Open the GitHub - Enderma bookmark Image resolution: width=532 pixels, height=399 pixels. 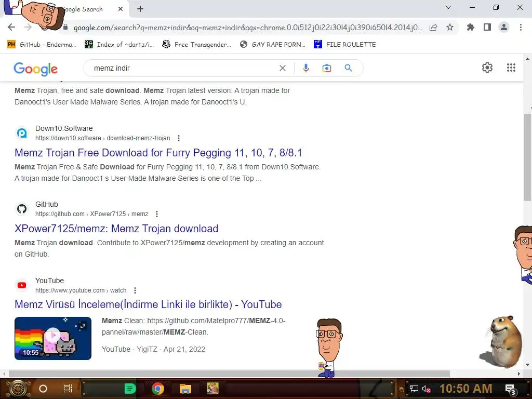click(x=42, y=45)
